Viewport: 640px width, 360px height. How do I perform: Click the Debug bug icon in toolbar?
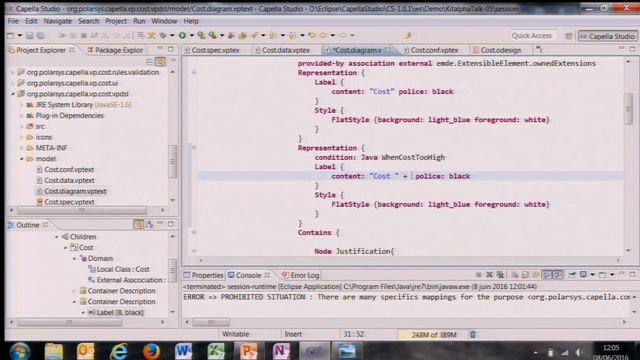click(162, 36)
